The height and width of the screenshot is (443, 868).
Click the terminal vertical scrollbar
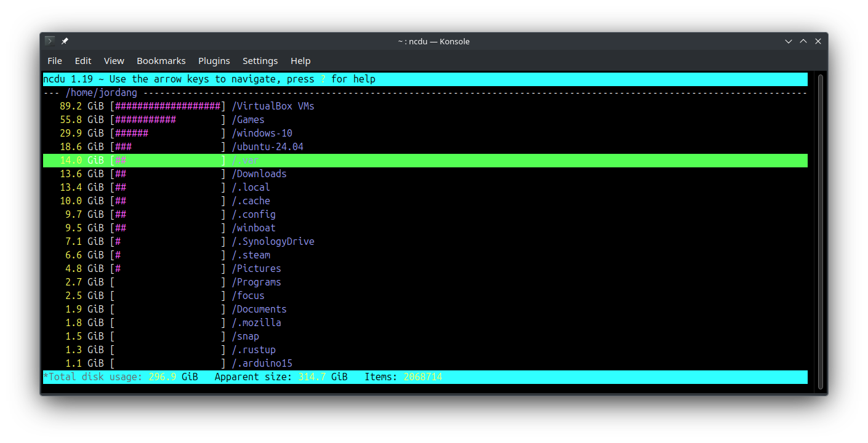click(820, 231)
